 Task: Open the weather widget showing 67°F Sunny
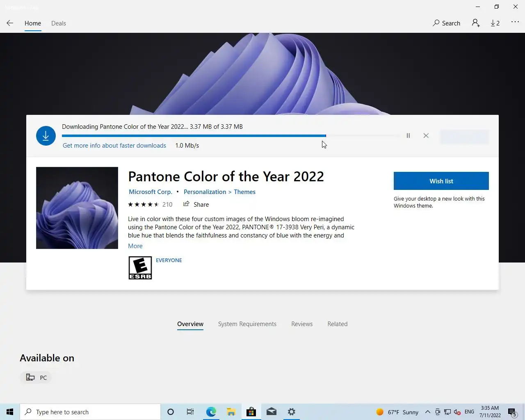[397, 412]
